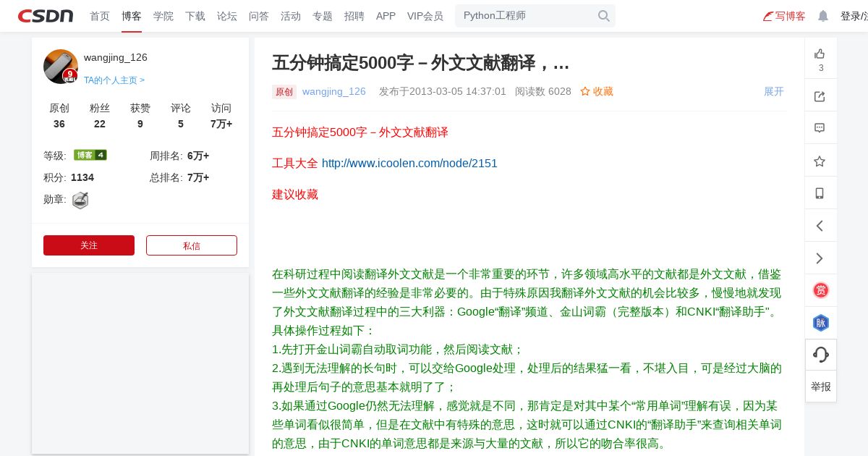Click the article title heading
This screenshot has height=456, width=868.
coord(421,63)
